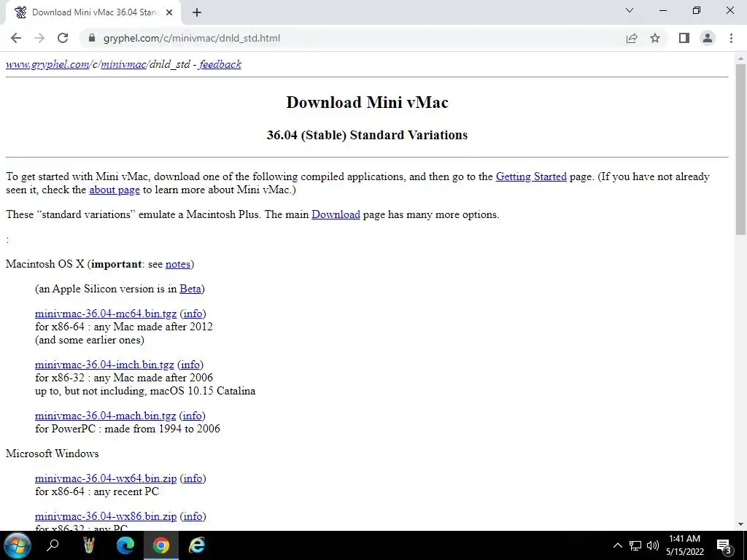747x560 pixels.
Task: Share this page icon in address bar
Action: (x=632, y=38)
